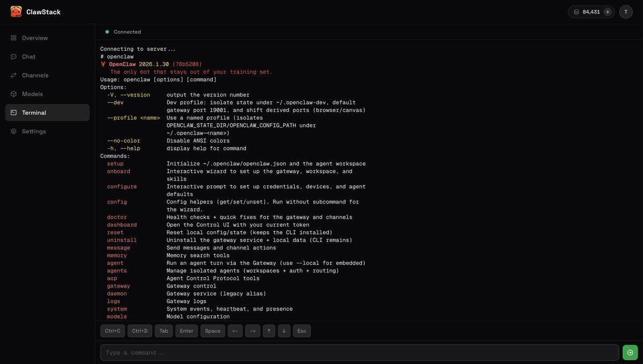Open the Models page
The height and width of the screenshot is (364, 643).
click(47, 94)
